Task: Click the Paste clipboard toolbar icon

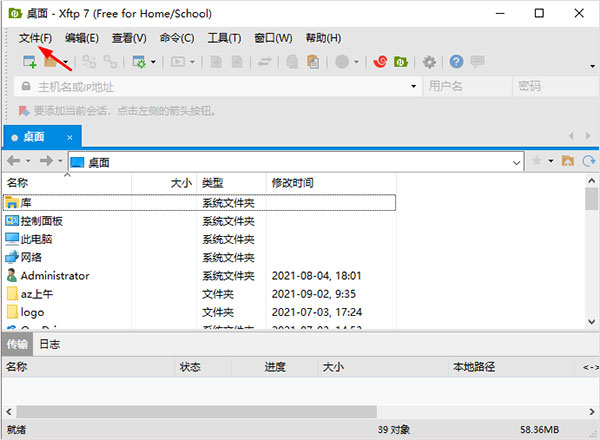Action: [x=313, y=62]
